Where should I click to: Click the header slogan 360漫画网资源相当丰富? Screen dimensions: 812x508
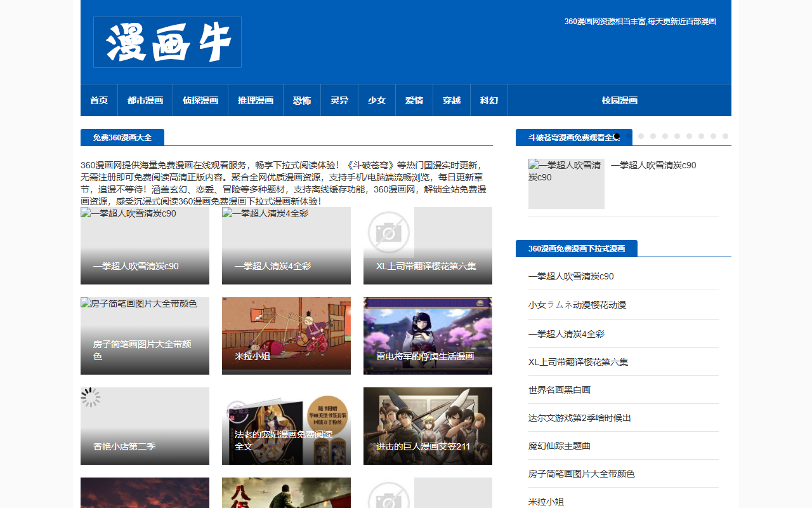(640, 22)
